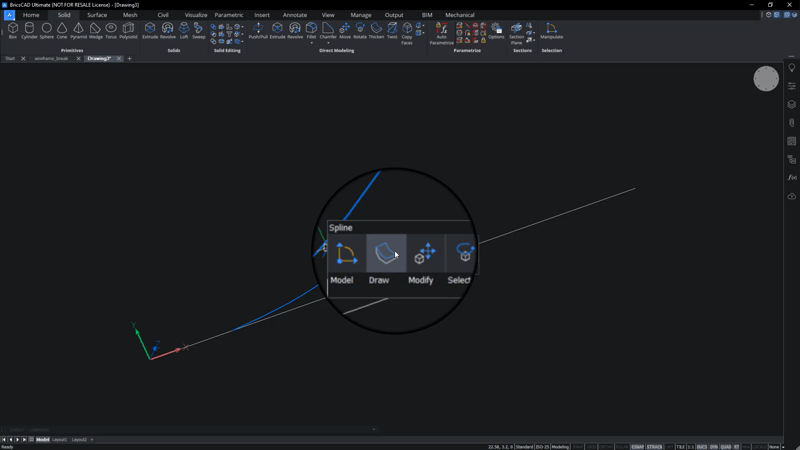This screenshot has width=800, height=450.
Task: Select the Sweep tool
Action: [x=198, y=30]
